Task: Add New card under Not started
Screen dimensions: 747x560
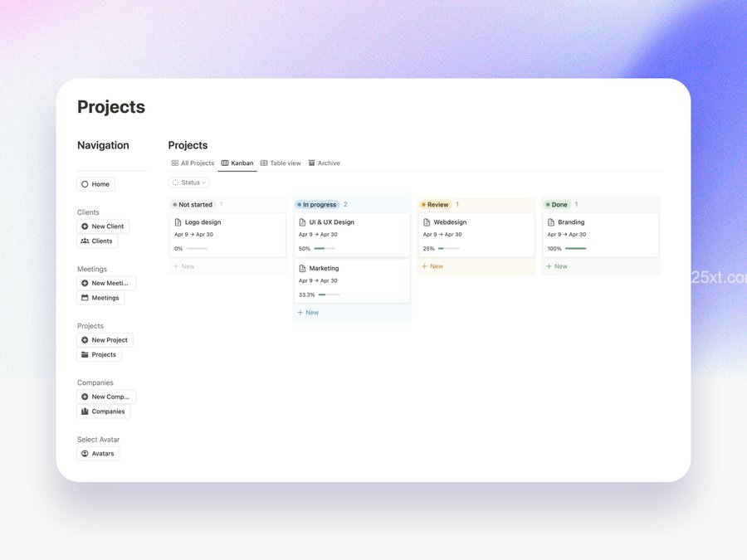Action: 184,266
